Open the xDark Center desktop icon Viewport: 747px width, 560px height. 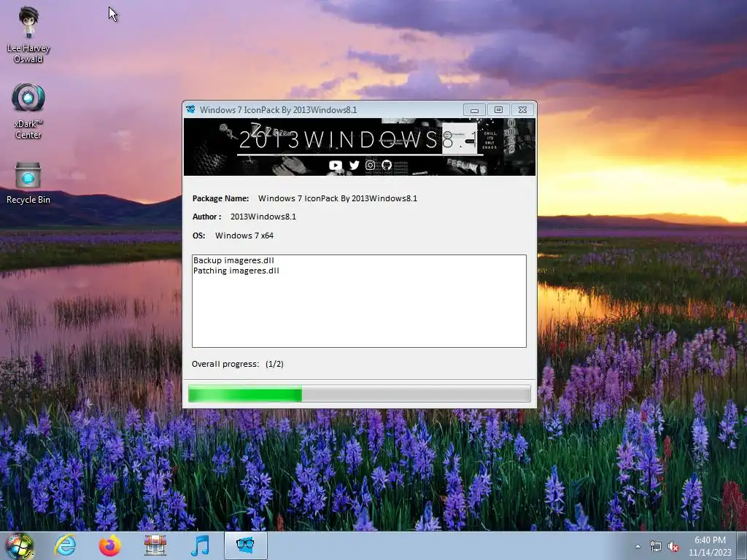point(28,111)
